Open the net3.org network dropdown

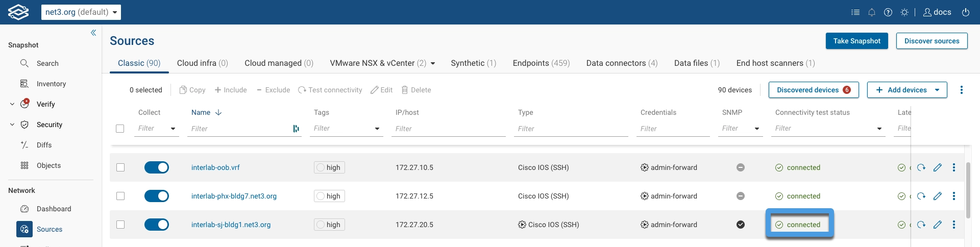81,12
